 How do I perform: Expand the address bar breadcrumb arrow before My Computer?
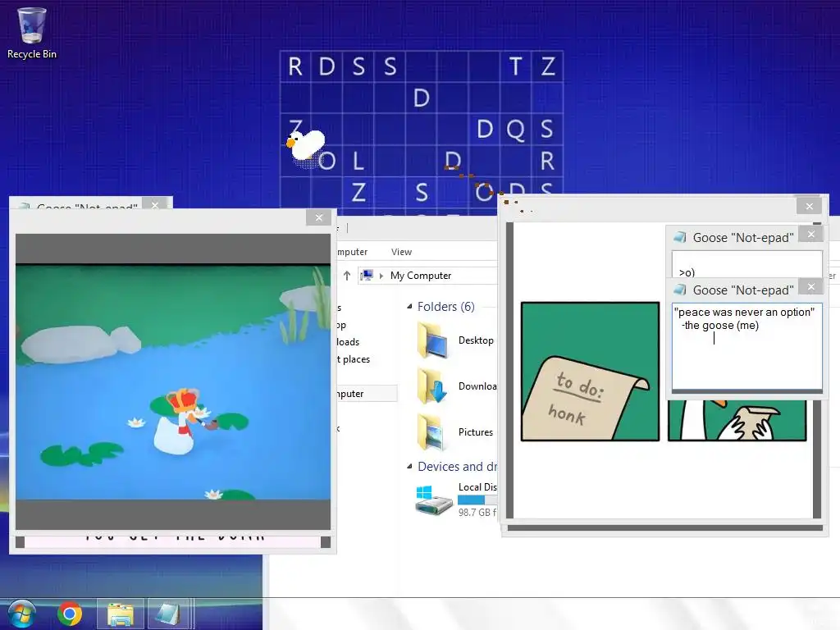[381, 276]
